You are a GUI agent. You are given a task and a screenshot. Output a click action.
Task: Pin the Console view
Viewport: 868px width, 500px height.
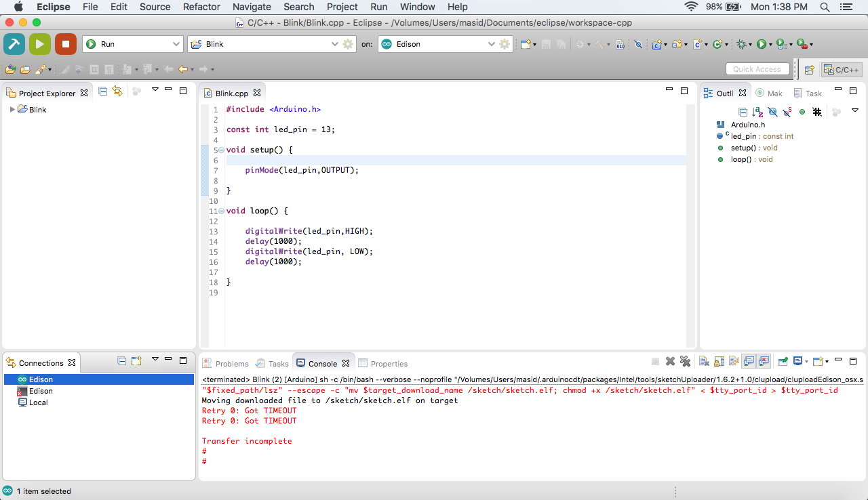click(783, 362)
